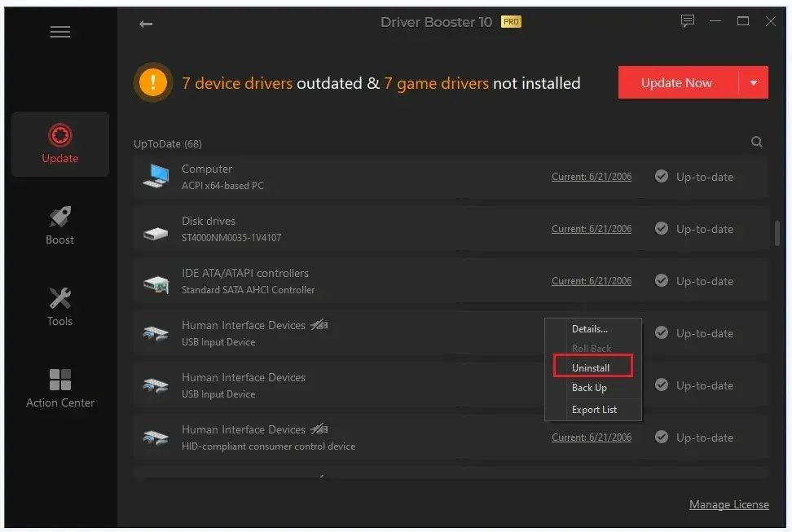Click the Disk drives up-to-date checkmark
Viewport: 792px width, 532px height.
(661, 228)
